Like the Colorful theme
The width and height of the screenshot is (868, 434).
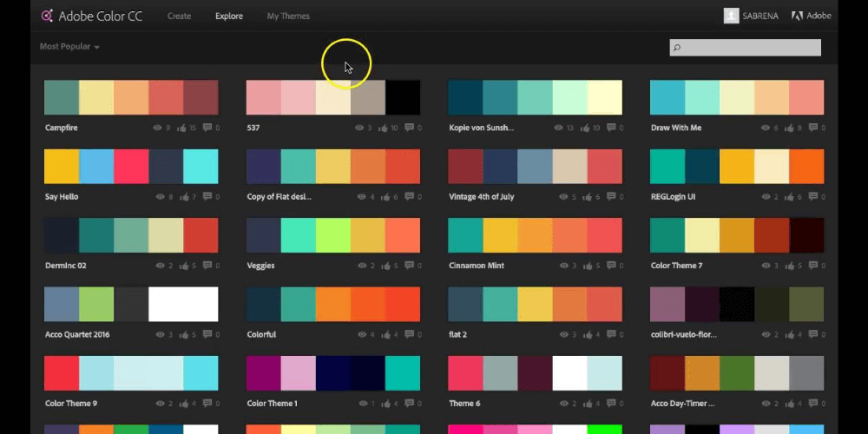[x=386, y=334]
